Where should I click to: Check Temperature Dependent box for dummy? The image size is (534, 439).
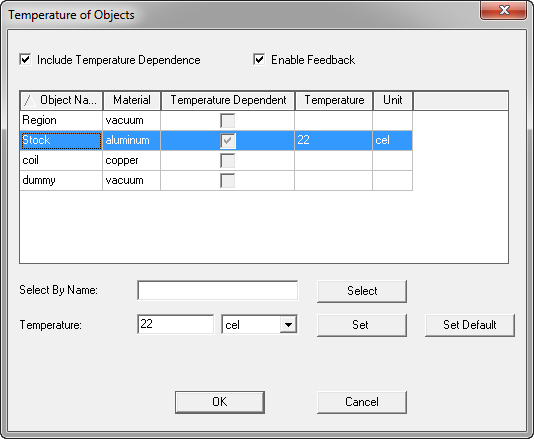click(x=227, y=181)
